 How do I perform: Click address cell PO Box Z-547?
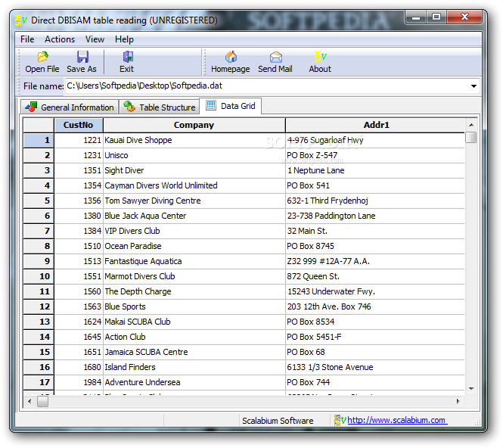pyautogui.click(x=375, y=155)
